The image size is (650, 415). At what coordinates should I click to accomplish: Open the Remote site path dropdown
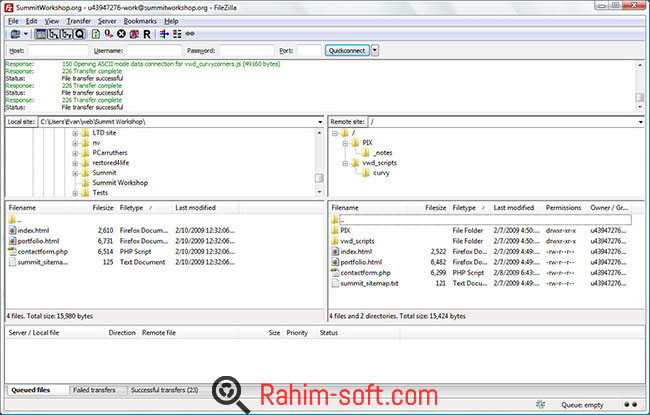click(640, 122)
